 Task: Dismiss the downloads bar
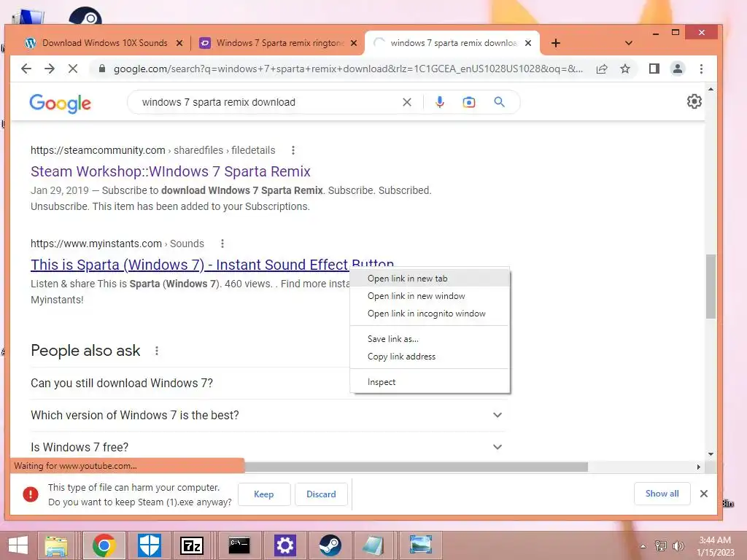pyautogui.click(x=704, y=494)
